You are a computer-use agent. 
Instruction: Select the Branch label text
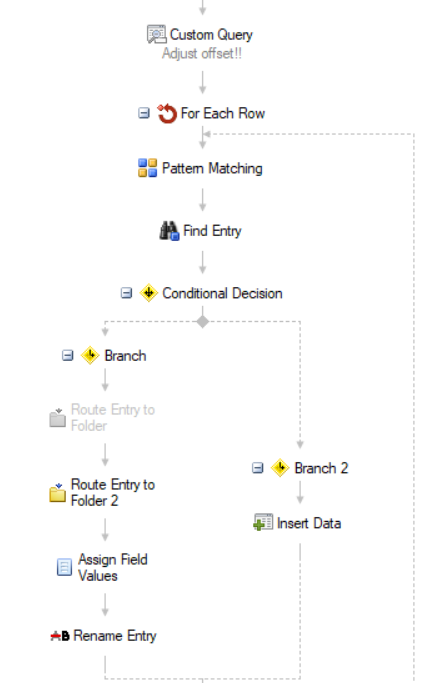125,356
